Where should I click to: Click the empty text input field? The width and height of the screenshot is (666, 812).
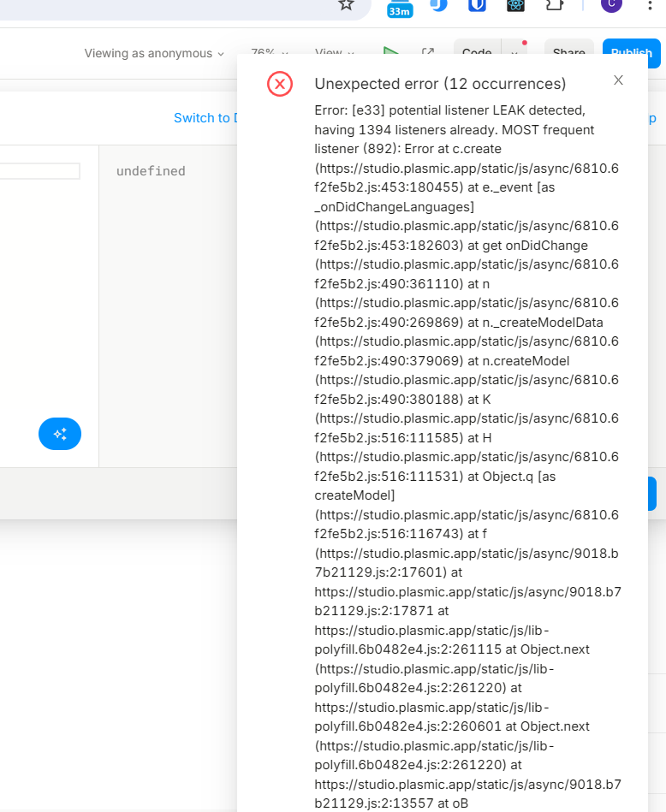coord(39,171)
